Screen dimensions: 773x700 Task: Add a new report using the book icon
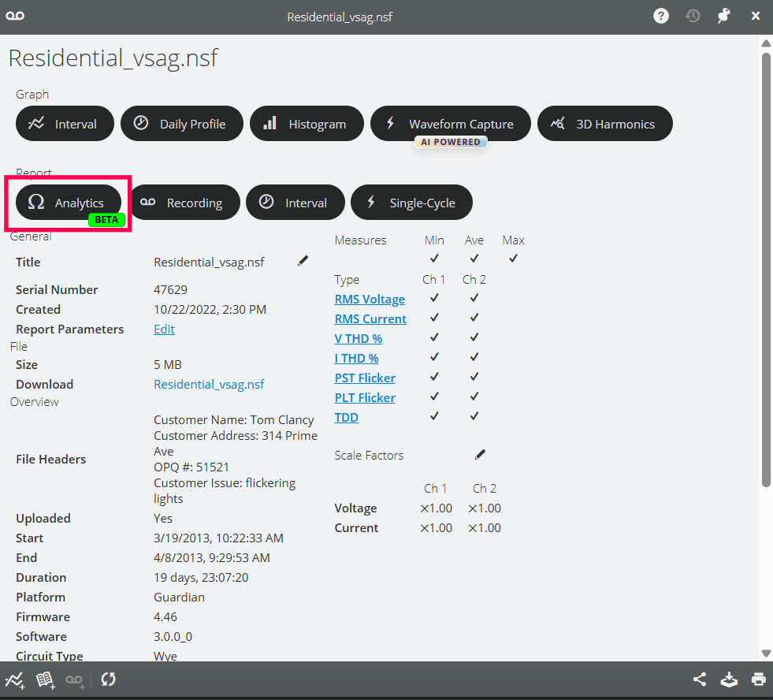click(45, 679)
